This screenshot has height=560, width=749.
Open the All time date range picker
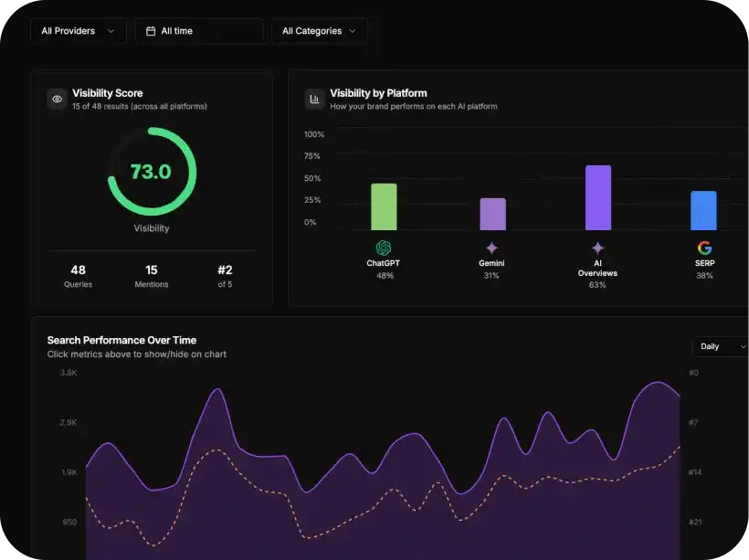pyautogui.click(x=200, y=31)
